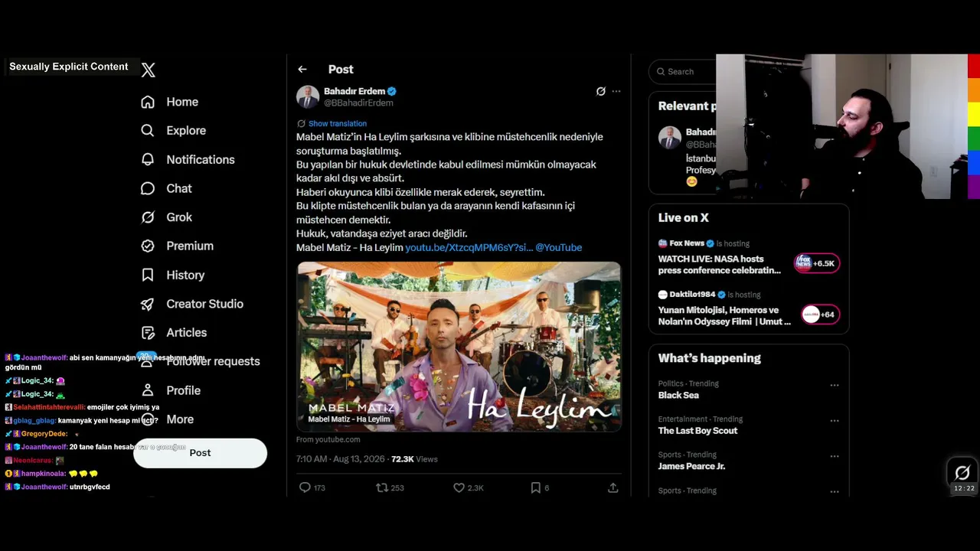Viewport: 980px width, 551px height.
Task: Share the post using the share icon
Action: pyautogui.click(x=613, y=487)
